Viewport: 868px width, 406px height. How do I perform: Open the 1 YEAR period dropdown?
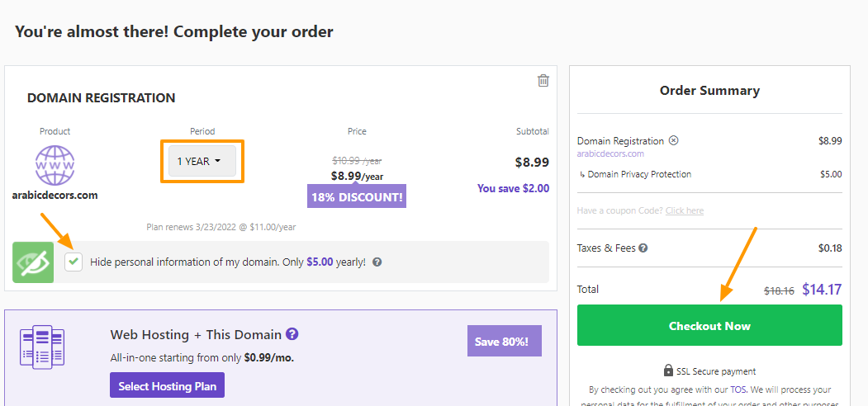coord(202,161)
